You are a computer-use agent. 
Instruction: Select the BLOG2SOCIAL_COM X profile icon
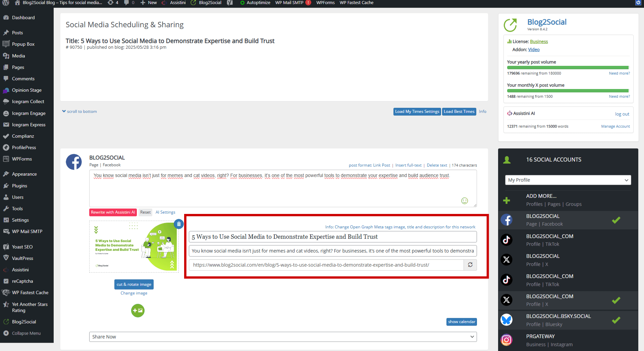[x=506, y=300]
